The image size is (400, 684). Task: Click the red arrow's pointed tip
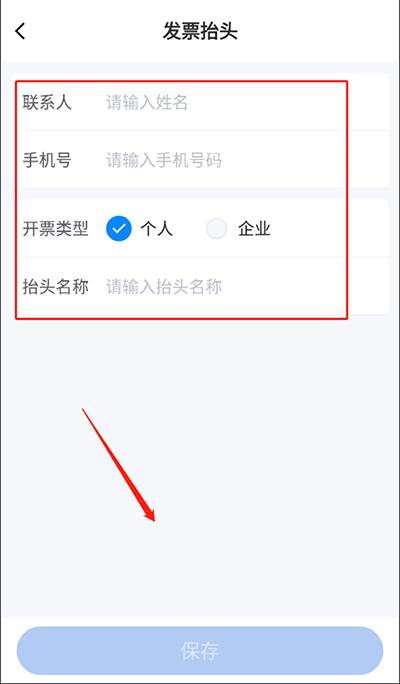154,519
